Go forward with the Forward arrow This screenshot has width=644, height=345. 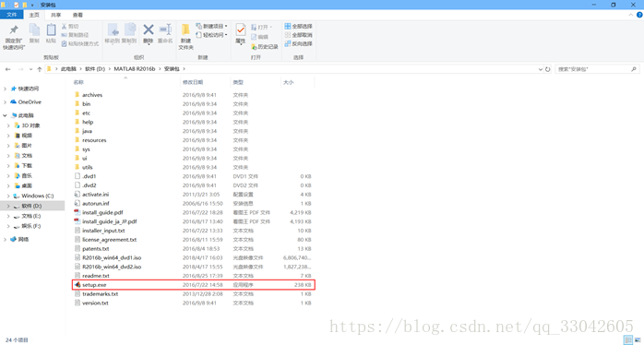point(21,69)
